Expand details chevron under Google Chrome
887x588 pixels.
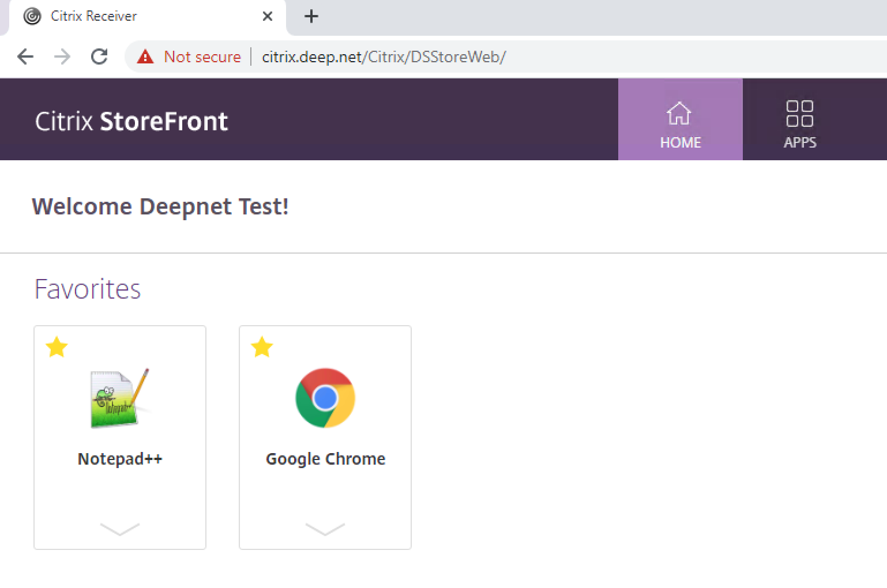click(x=325, y=529)
